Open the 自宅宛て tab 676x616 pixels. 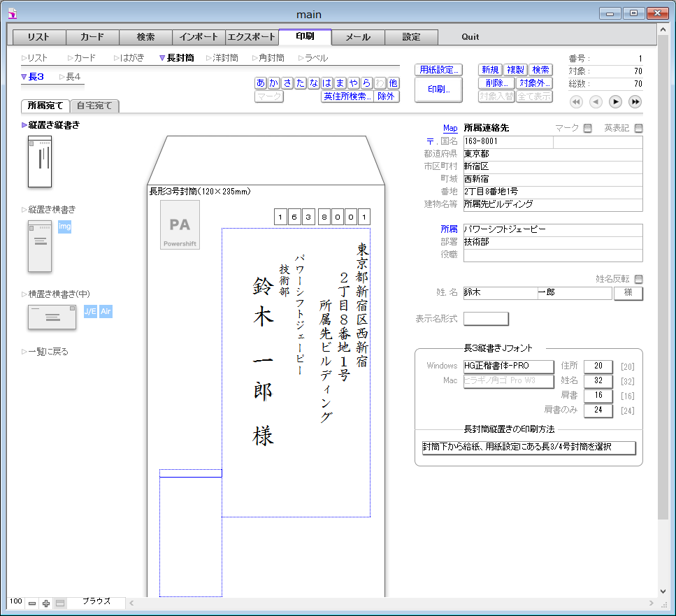click(95, 106)
